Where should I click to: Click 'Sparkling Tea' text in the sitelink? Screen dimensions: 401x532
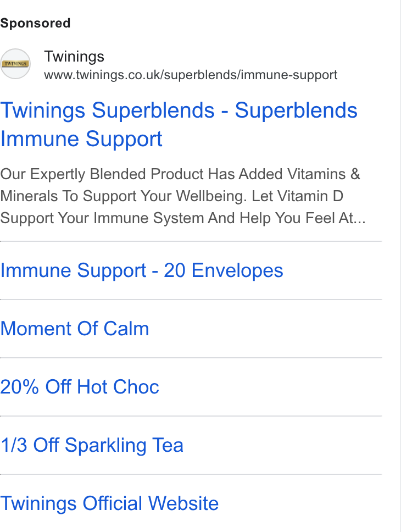pos(124,445)
